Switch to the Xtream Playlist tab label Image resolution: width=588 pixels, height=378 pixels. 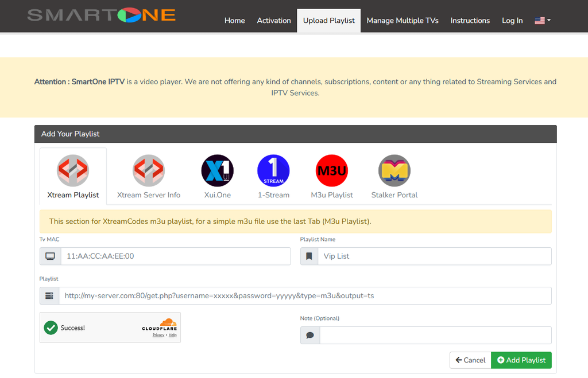pos(73,195)
